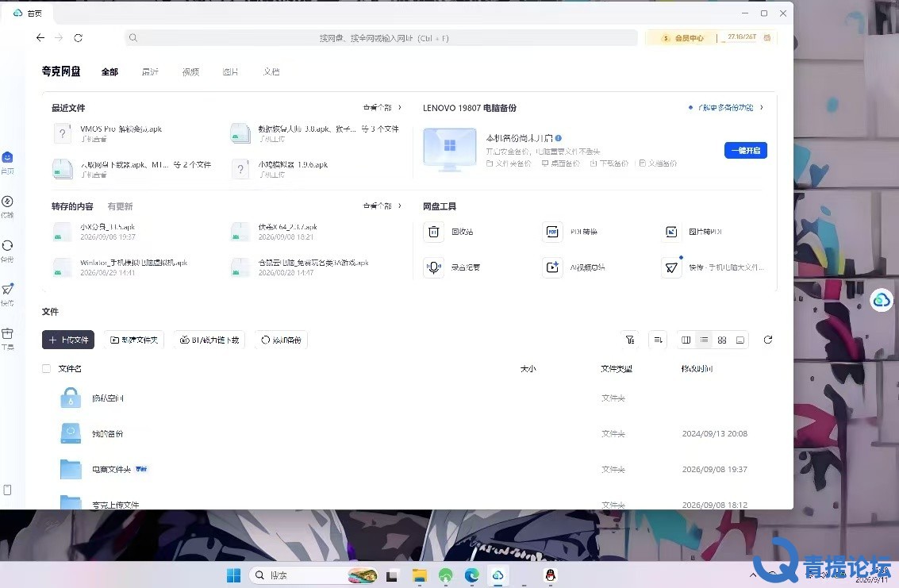The image size is (899, 588).
Task: Open File Explorer from taskbar
Action: 420,575
